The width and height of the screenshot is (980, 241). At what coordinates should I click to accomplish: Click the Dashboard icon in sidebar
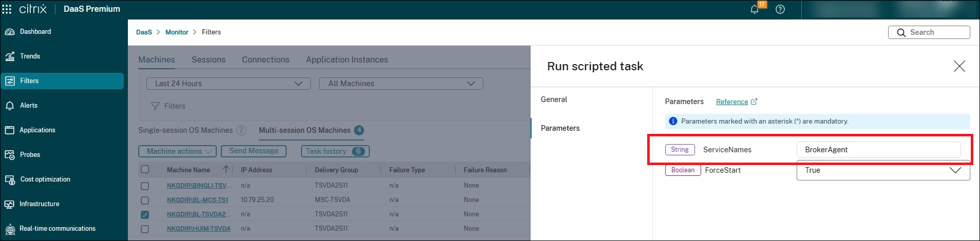(x=10, y=32)
